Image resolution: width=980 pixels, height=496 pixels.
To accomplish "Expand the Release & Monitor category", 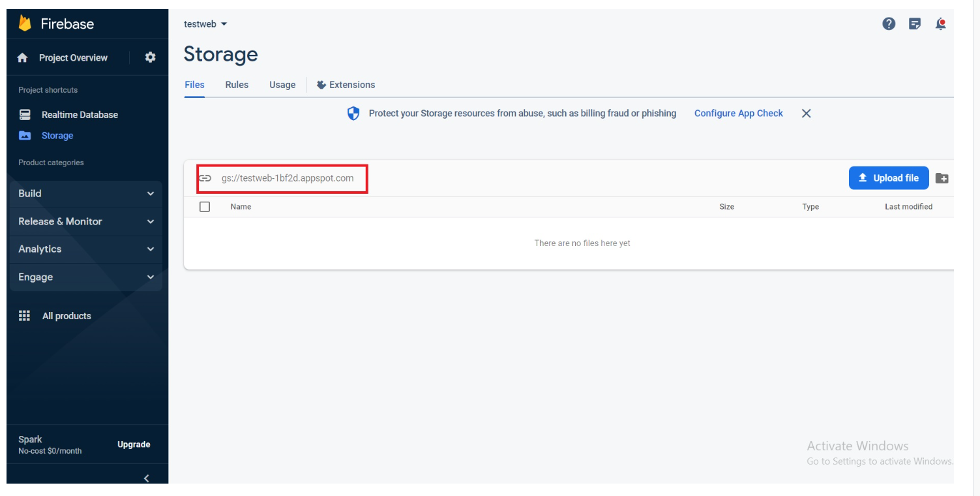I will pos(86,222).
